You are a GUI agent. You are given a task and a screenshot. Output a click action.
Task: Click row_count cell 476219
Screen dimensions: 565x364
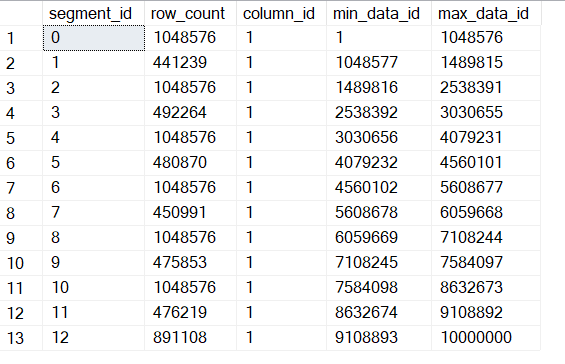click(x=191, y=313)
